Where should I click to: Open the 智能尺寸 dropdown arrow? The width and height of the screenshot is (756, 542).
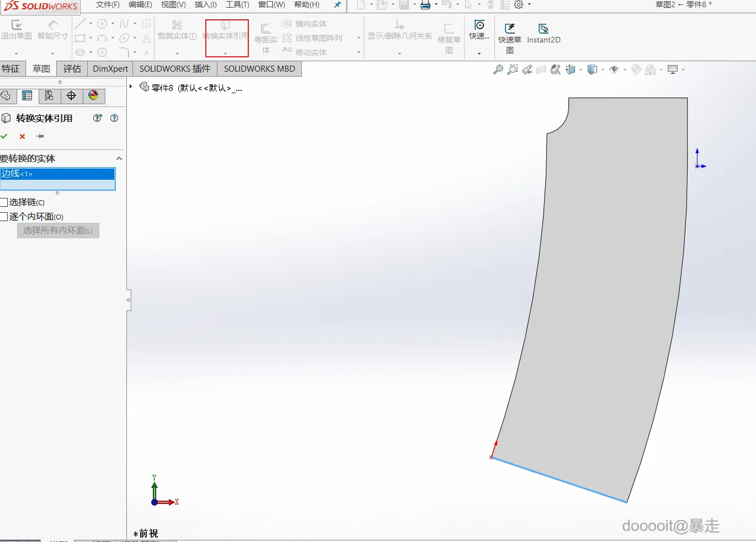point(53,53)
